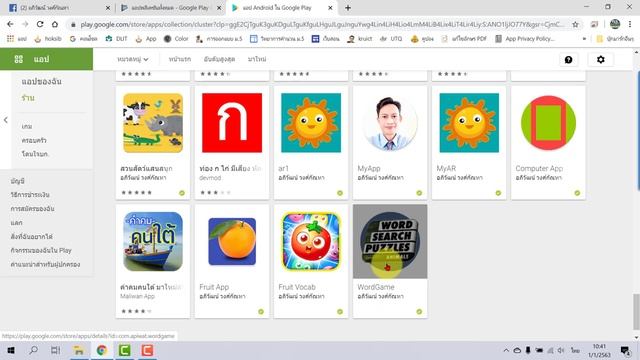Click the address bar URL field

pos(321,24)
